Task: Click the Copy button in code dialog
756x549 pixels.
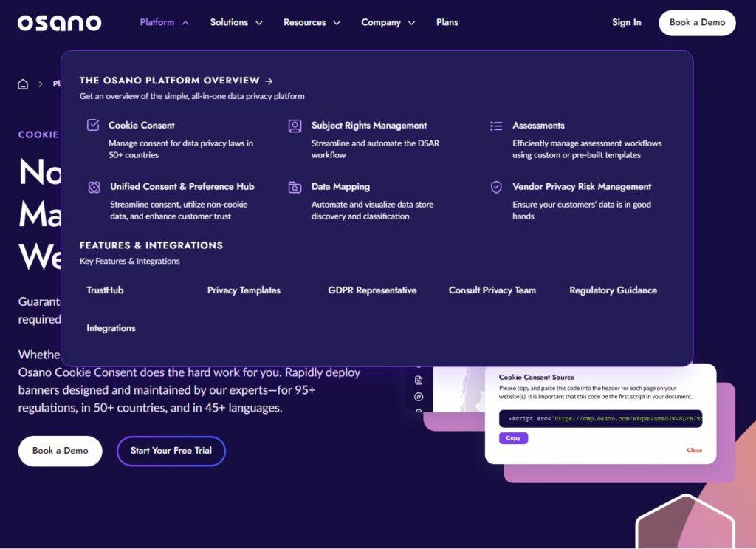Action: (513, 438)
